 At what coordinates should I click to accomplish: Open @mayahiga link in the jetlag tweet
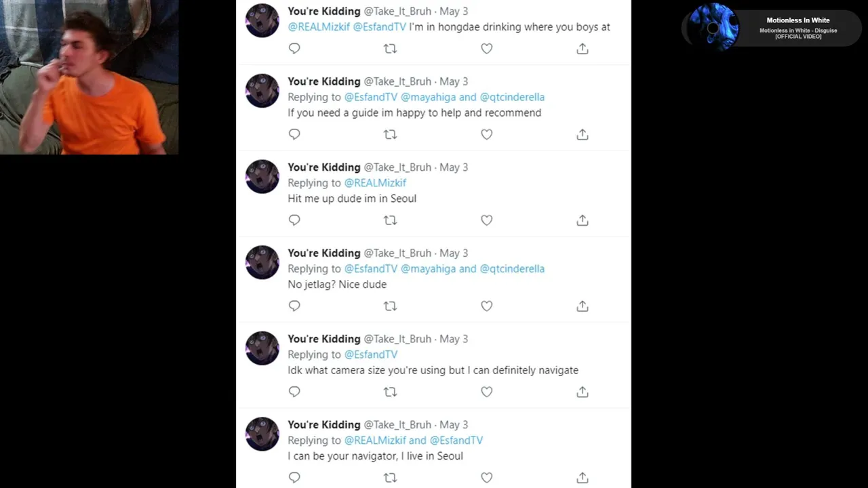tap(428, 268)
